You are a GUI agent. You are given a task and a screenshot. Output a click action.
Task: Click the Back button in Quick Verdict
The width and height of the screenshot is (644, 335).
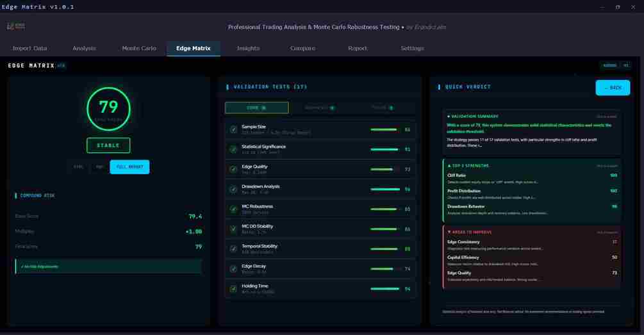click(x=613, y=88)
